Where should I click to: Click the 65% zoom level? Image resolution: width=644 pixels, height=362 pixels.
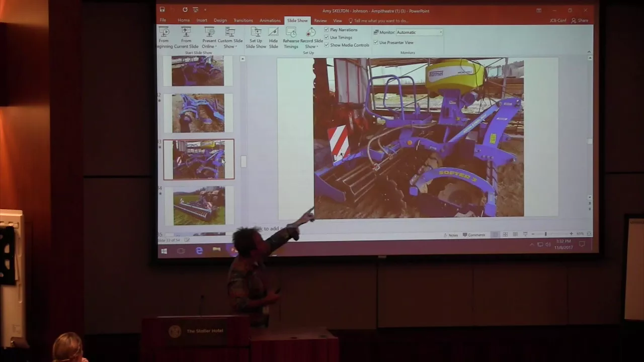(x=580, y=234)
